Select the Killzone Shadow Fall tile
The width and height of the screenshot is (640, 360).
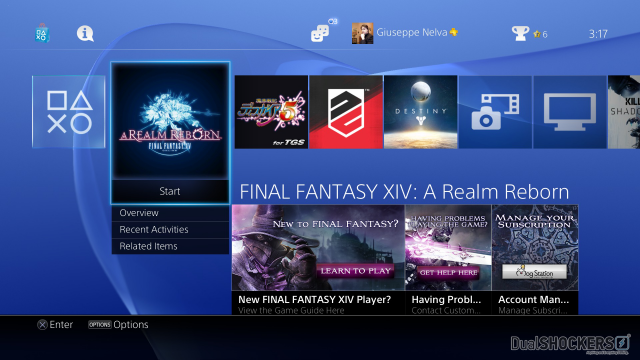tap(624, 112)
